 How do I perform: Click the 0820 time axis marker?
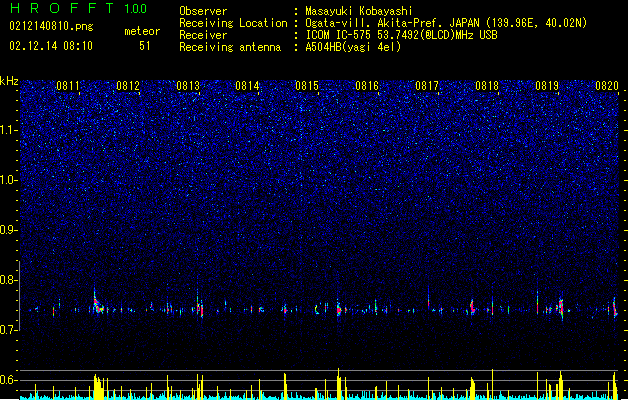click(607, 86)
